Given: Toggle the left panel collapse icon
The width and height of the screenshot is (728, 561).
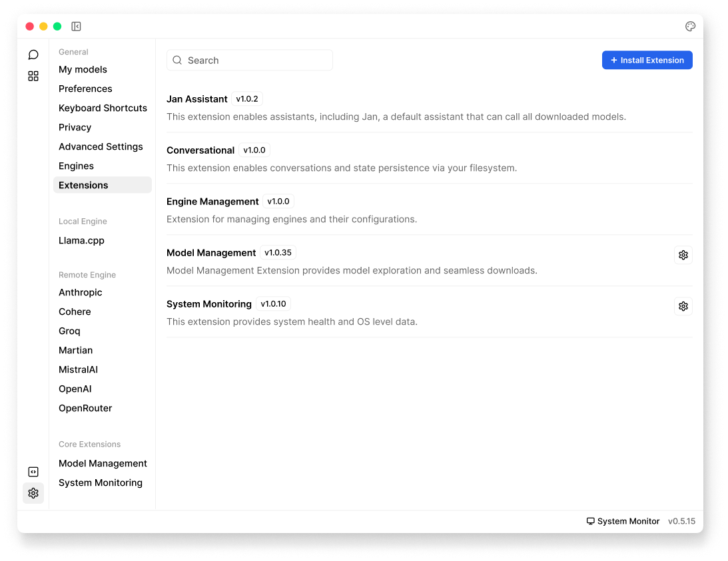Looking at the screenshot, I should click(x=76, y=27).
